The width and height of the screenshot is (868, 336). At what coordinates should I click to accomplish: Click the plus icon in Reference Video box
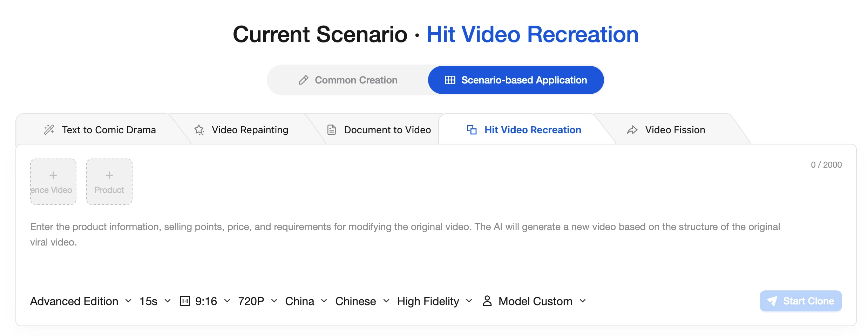53,175
